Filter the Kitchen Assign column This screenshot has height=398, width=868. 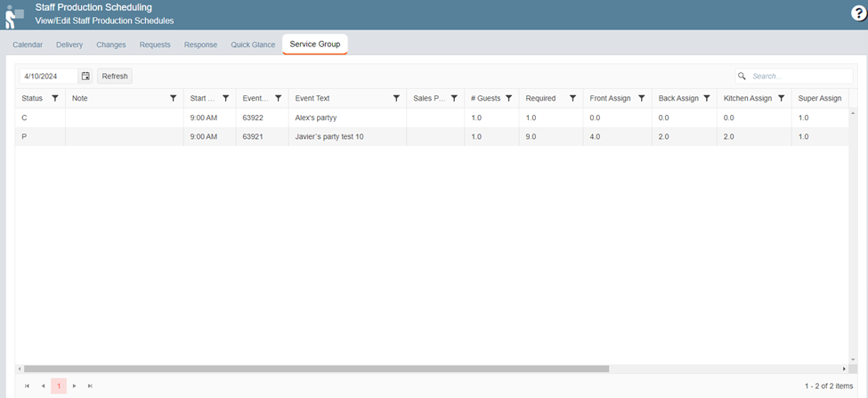tap(781, 98)
